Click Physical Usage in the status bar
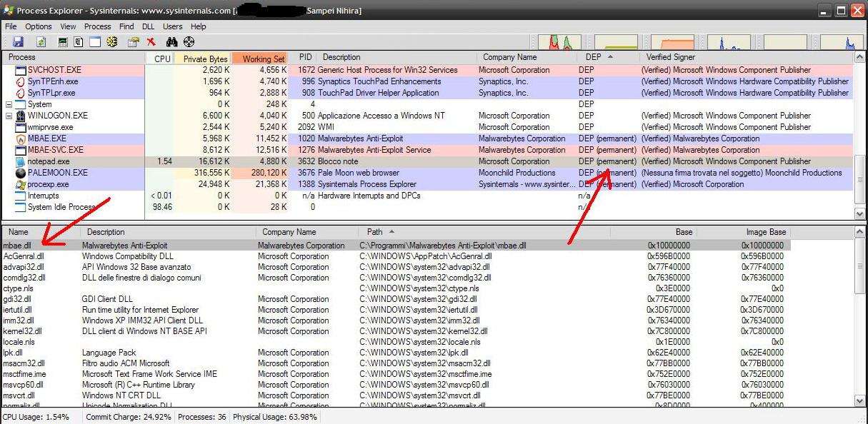The width and height of the screenshot is (868, 424). pyautogui.click(x=275, y=417)
